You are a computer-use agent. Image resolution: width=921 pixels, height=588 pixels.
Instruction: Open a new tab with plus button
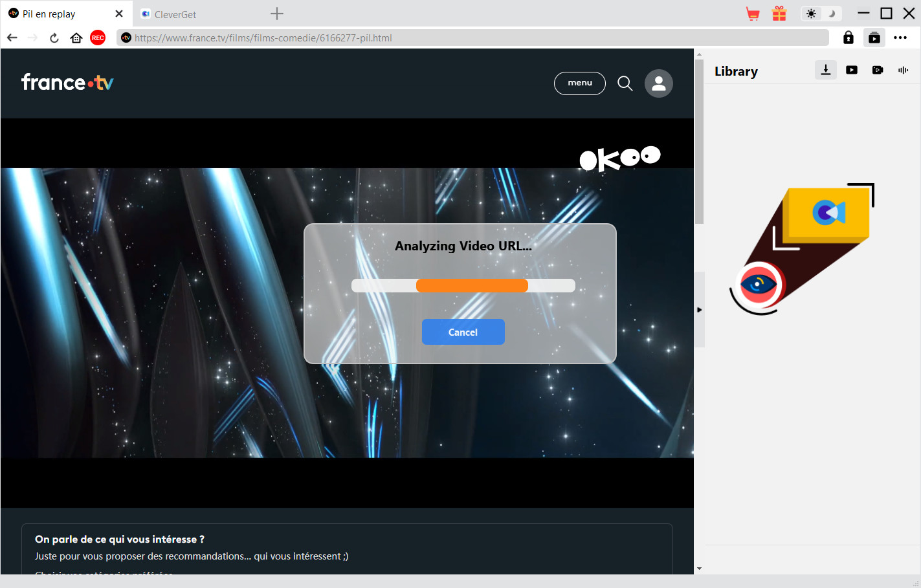(x=277, y=14)
